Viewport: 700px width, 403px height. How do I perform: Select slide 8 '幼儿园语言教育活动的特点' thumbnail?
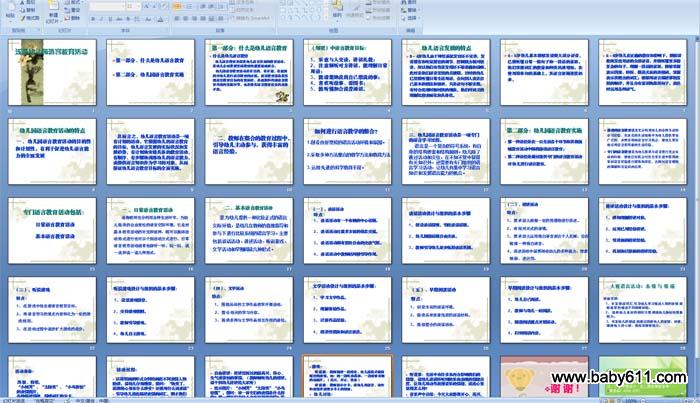coord(52,151)
